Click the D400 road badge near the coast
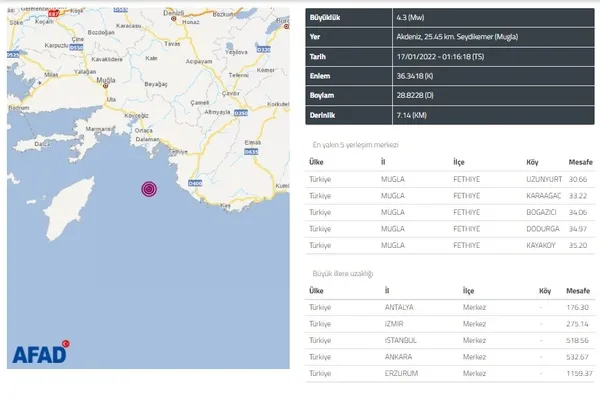Image resolution: width=600 pixels, height=409 pixels. [196, 183]
